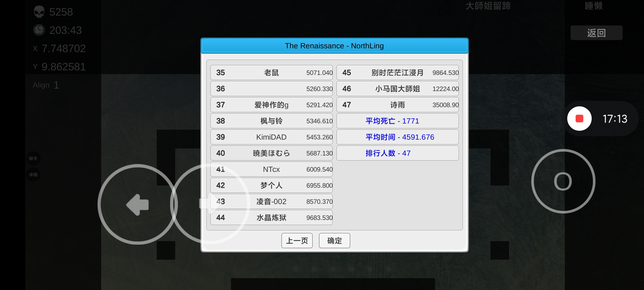Select rank 43 row 凌音-002
The width and height of the screenshot is (644, 290).
click(271, 201)
